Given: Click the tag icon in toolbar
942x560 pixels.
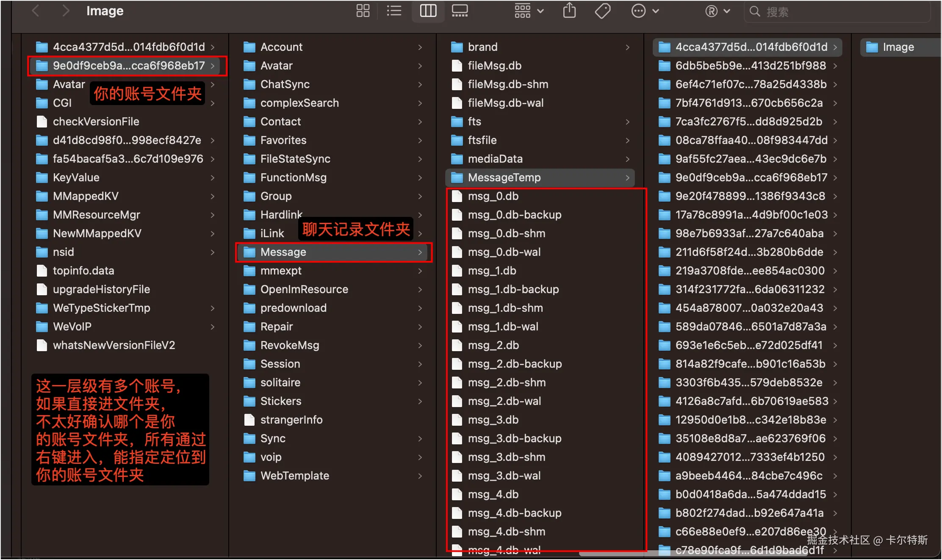Looking at the screenshot, I should pos(602,11).
